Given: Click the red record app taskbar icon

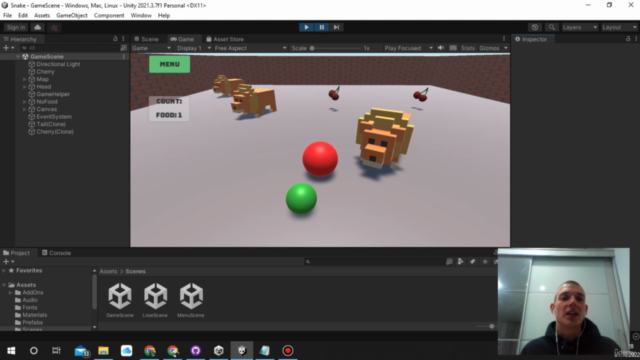Looking at the screenshot, I should (x=288, y=351).
